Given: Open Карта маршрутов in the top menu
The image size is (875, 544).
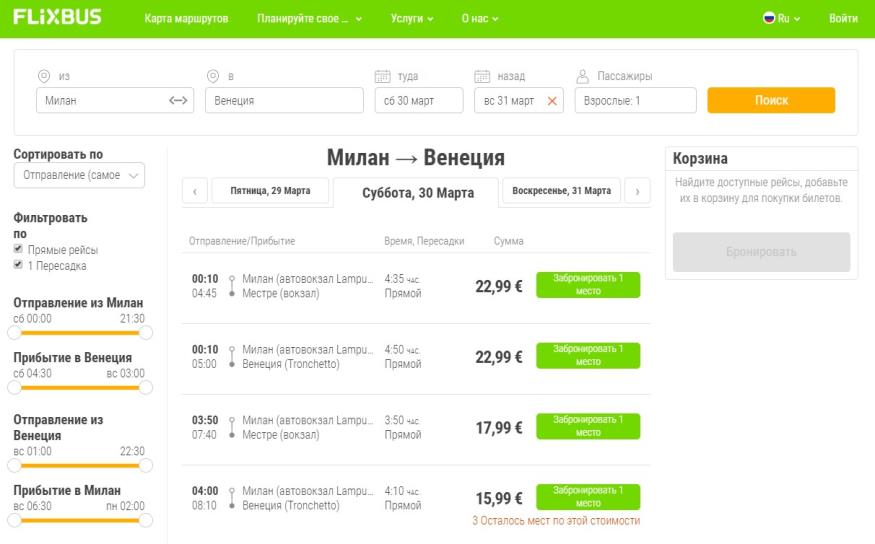Looking at the screenshot, I should coord(186,18).
